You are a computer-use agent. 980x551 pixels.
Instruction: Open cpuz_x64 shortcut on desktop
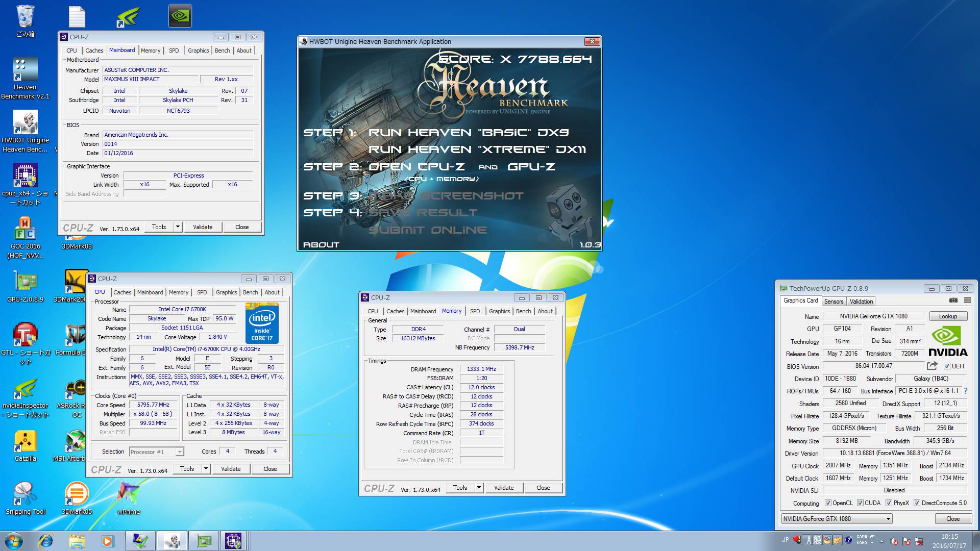click(25, 185)
